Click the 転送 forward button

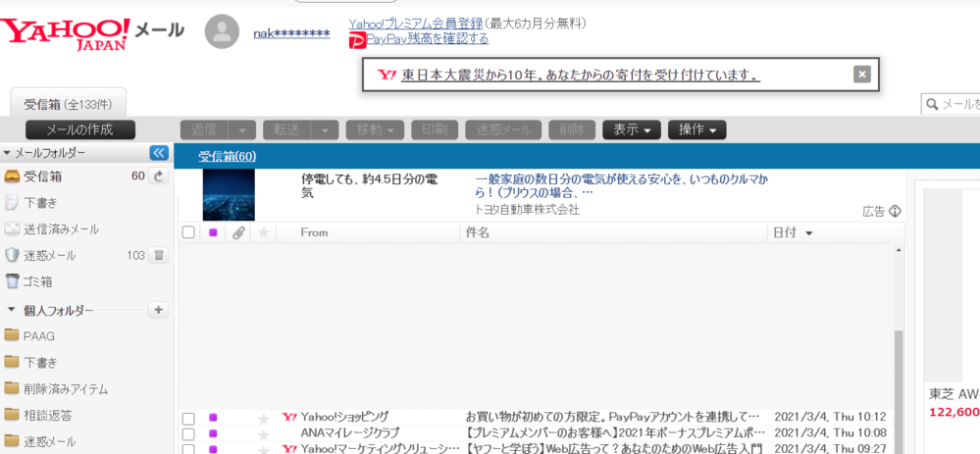click(x=286, y=129)
